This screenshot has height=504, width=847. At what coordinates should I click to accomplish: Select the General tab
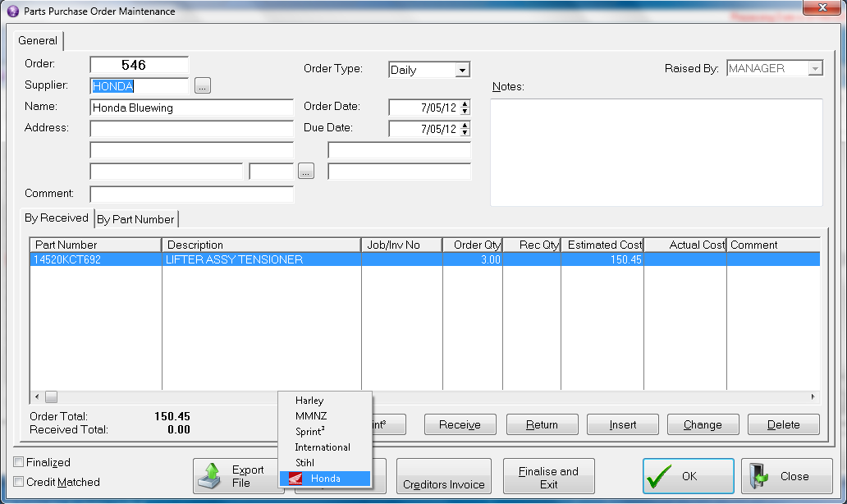(x=38, y=40)
